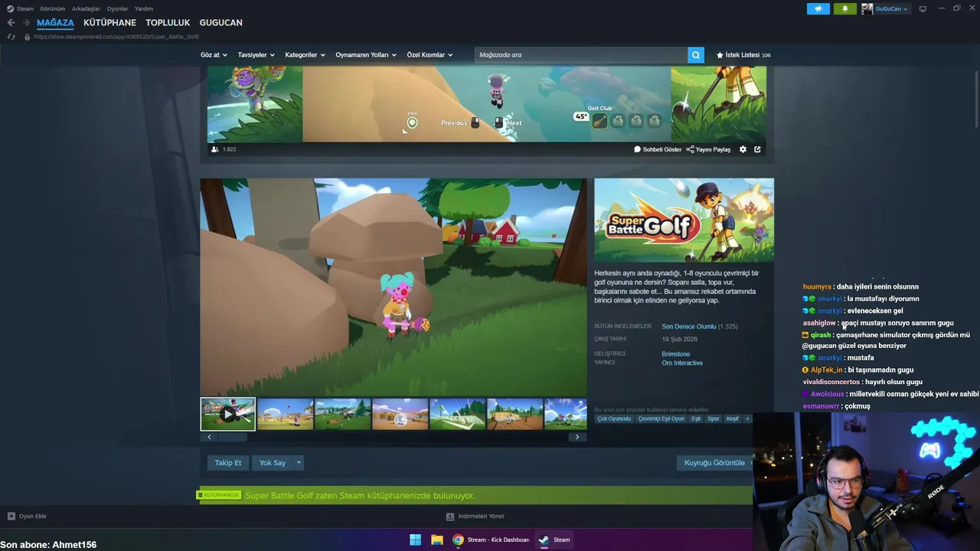Screen dimensions: 980x551
Task: Expand the Özel Kısımlar dropdown
Action: tap(430, 55)
